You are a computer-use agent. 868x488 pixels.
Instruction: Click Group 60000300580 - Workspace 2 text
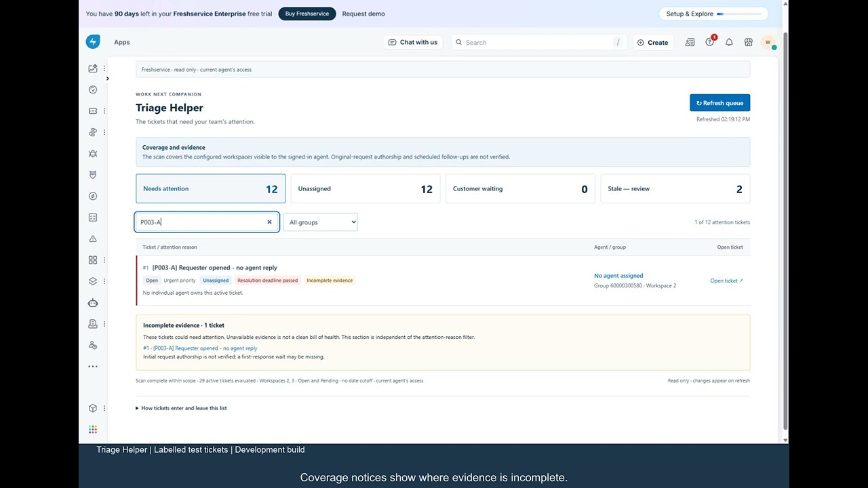[x=635, y=286]
